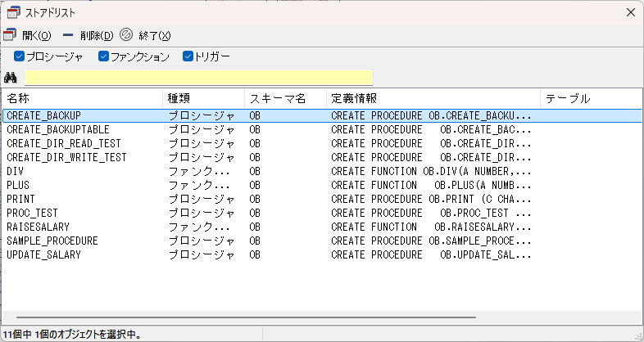644x342 pixels.
Task: Click the 開く(O) open icon
Action: (x=10, y=35)
